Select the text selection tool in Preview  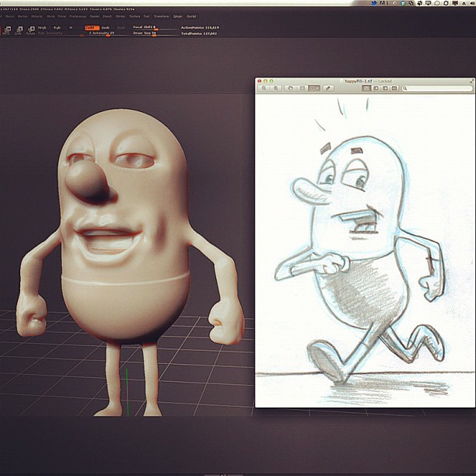coord(302,88)
